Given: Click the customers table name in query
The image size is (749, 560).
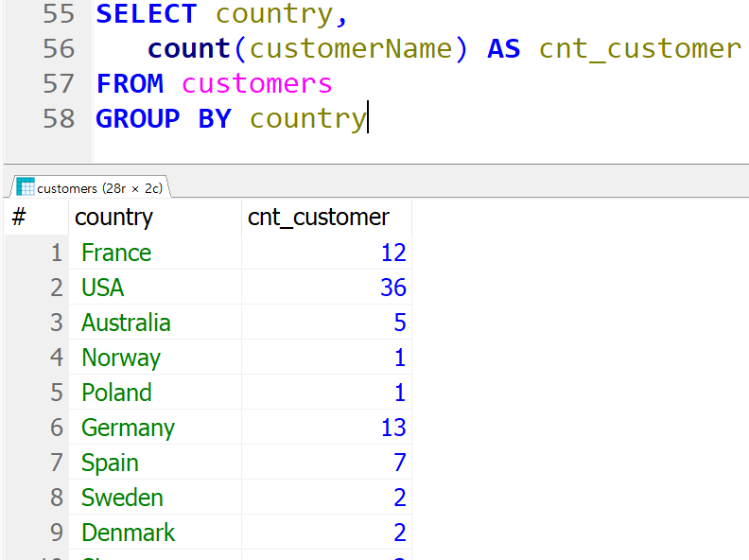Looking at the screenshot, I should pos(256,84).
